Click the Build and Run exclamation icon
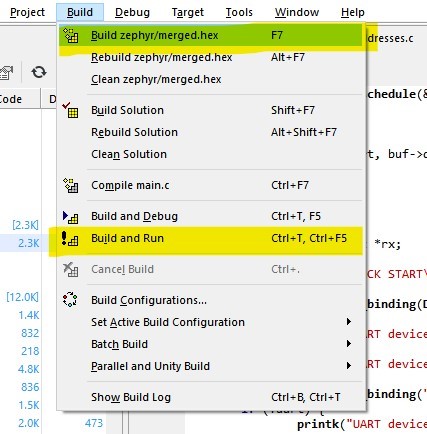Screen dimensions: 427x434 70,239
